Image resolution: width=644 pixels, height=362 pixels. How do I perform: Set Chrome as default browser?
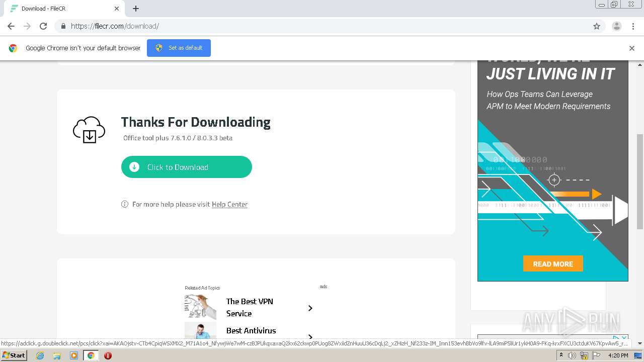[179, 48]
